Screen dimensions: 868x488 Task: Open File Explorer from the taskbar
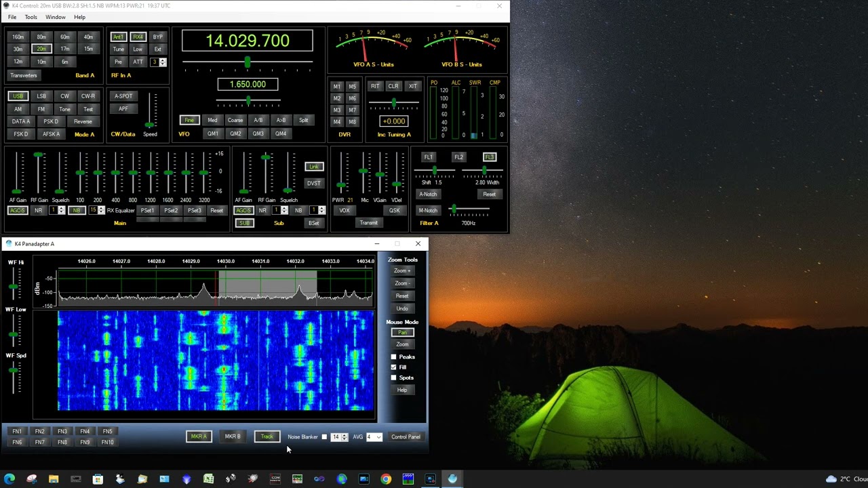[x=54, y=479]
